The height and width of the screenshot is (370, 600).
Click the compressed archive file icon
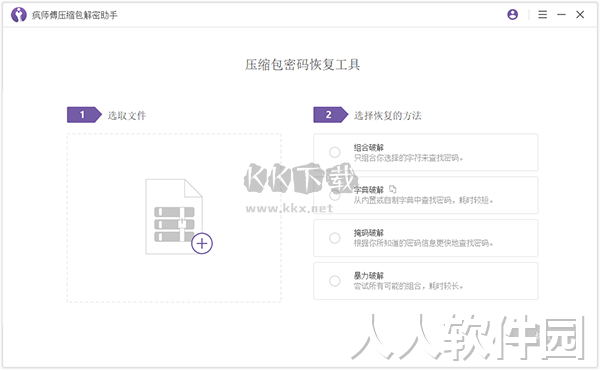click(x=174, y=216)
